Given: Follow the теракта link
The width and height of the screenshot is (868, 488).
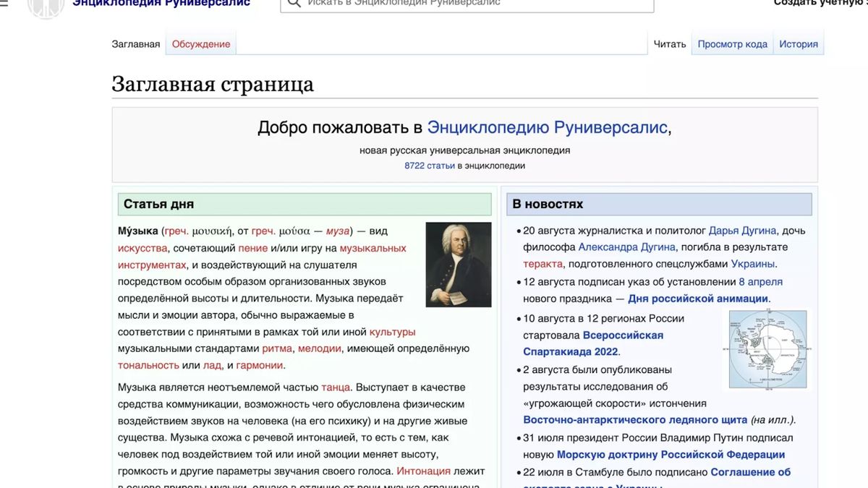Looking at the screenshot, I should click(542, 265).
